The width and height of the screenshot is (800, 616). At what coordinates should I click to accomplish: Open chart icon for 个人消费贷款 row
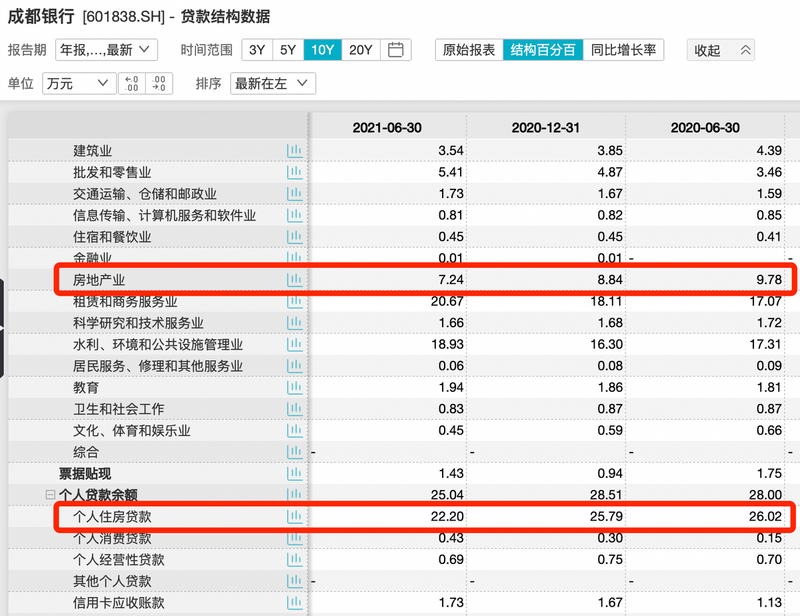pyautogui.click(x=294, y=538)
